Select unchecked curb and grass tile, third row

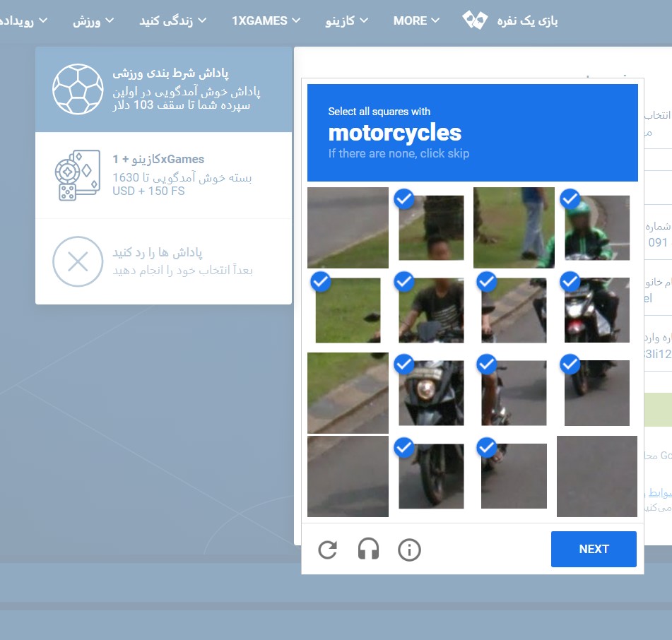(x=348, y=393)
